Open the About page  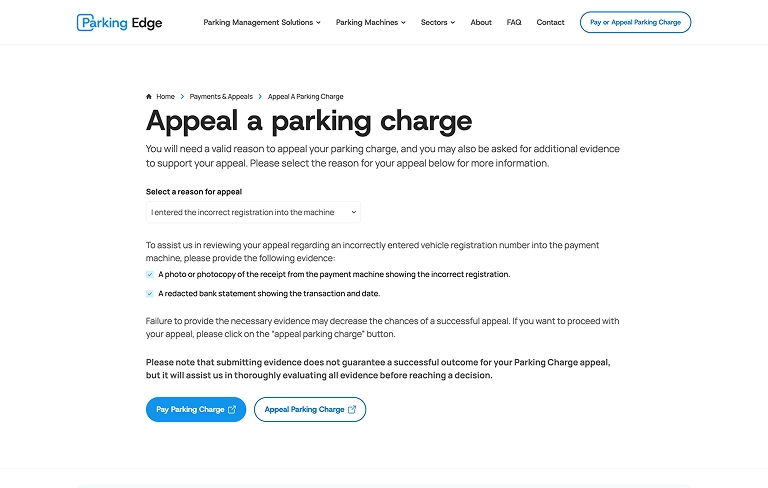pyautogui.click(x=481, y=22)
